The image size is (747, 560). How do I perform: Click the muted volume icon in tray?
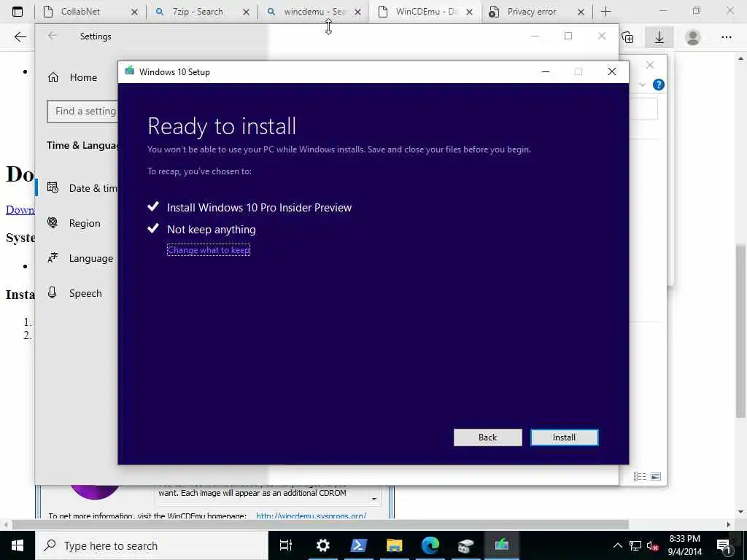tap(653, 545)
